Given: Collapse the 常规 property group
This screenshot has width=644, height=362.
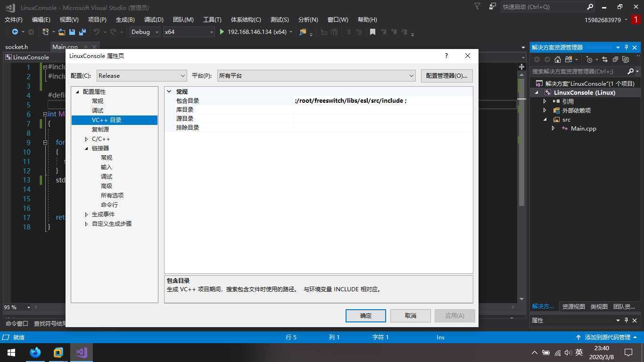Looking at the screenshot, I should coord(169,91).
